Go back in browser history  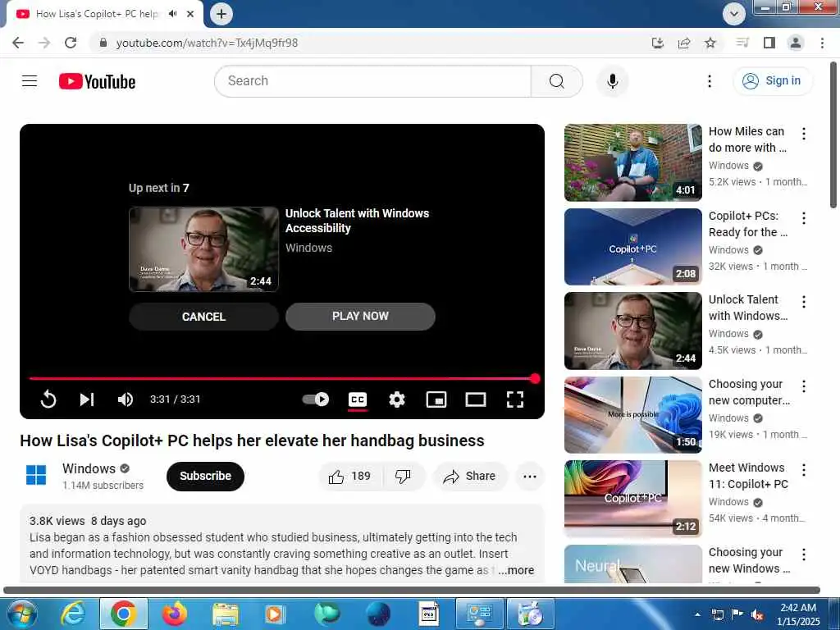click(18, 43)
